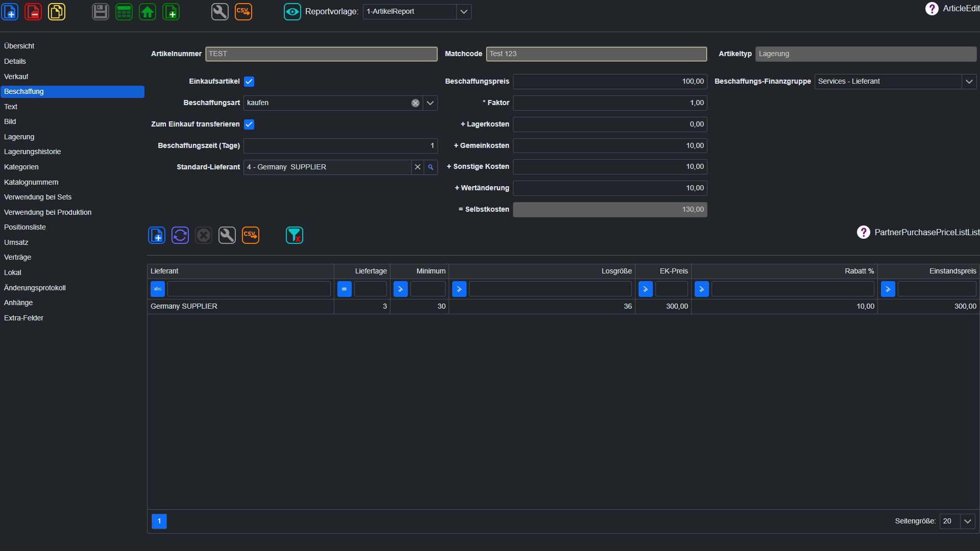Open the Beschaffungs-Finanzgruppe dropdown
The width and height of the screenshot is (980, 551).
(969, 82)
